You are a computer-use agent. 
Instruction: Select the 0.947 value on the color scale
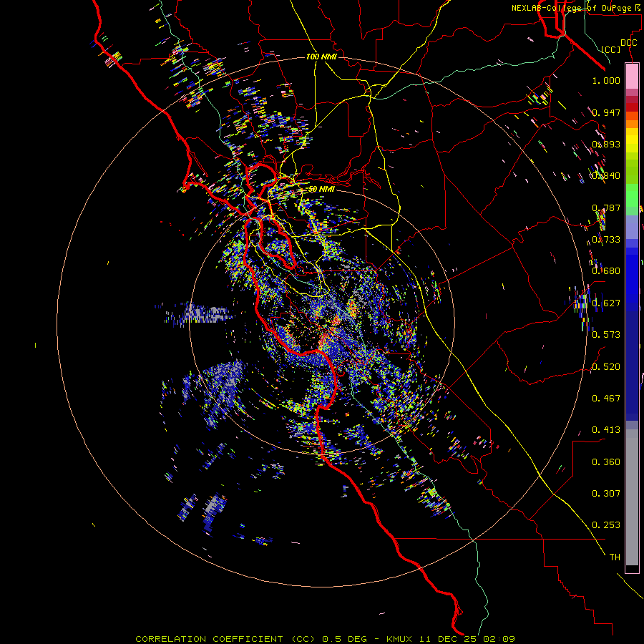coord(606,112)
